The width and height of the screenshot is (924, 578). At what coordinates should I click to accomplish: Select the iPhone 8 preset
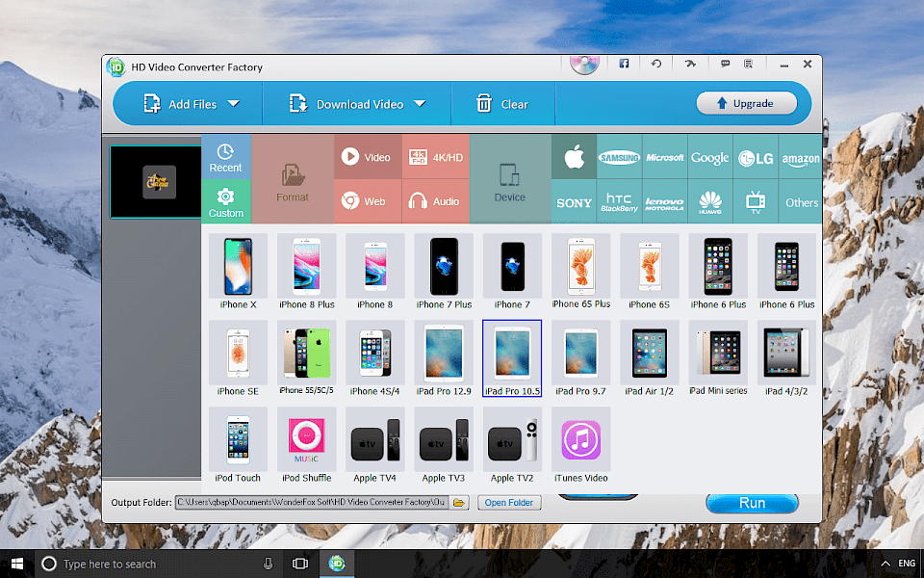[374, 272]
